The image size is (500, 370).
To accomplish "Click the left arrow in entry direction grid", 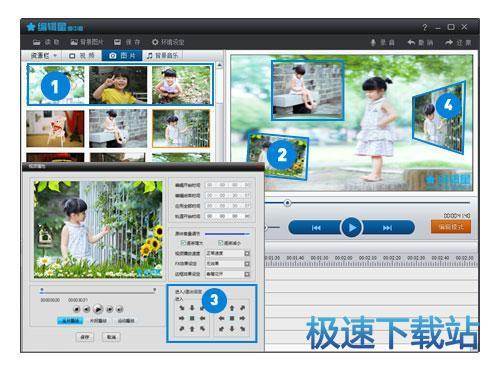I will (202, 318).
